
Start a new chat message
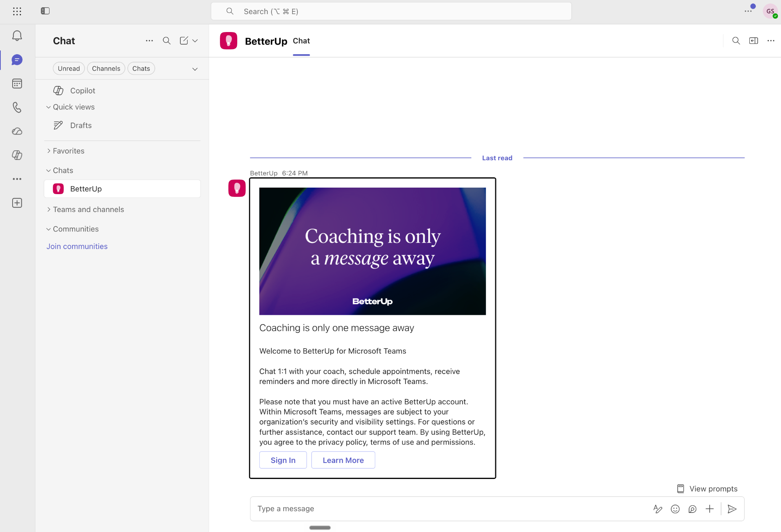pyautogui.click(x=184, y=40)
